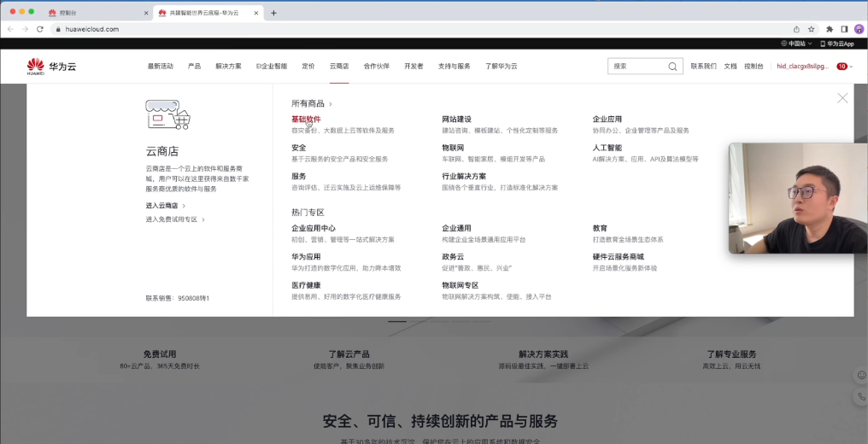868x444 pixels.
Task: Open the 教育 zone
Action: point(600,228)
